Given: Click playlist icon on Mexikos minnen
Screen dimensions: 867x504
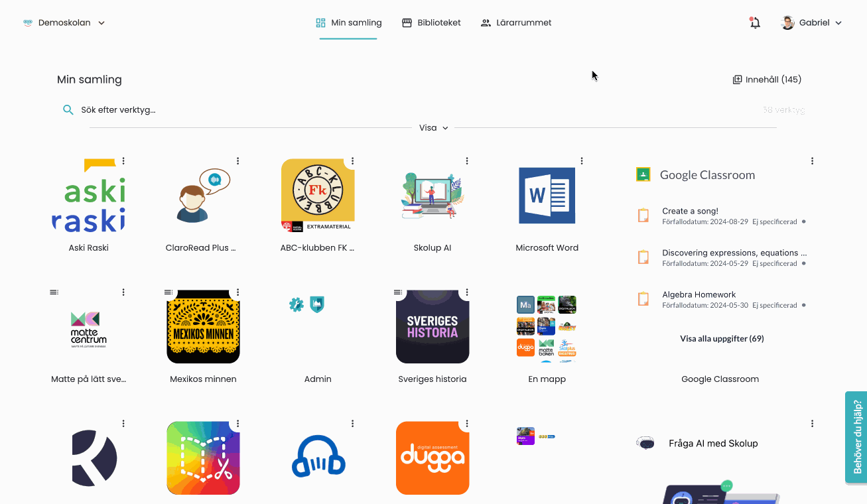Looking at the screenshot, I should 168,292.
